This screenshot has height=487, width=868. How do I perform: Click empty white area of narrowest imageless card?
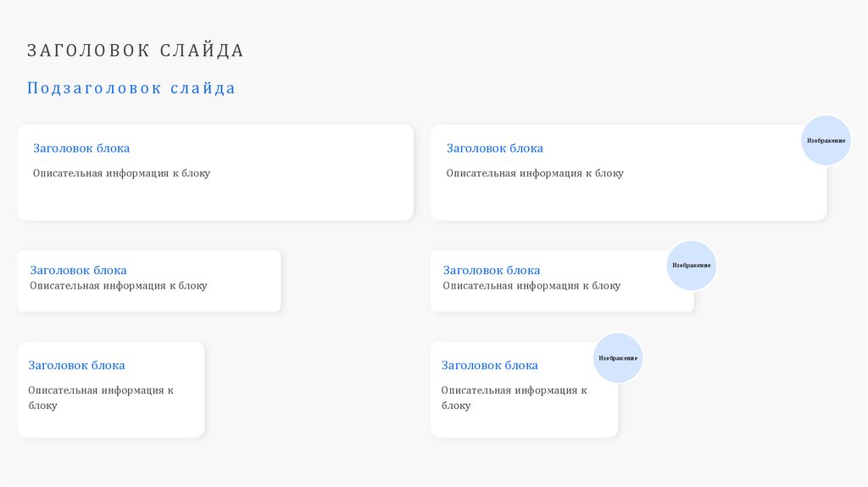point(153,424)
